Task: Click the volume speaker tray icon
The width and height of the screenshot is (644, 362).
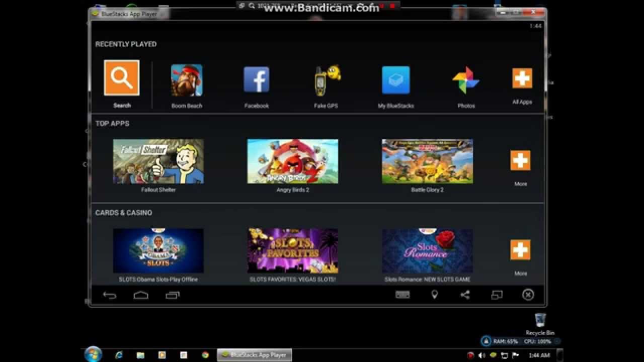Action: (481, 355)
